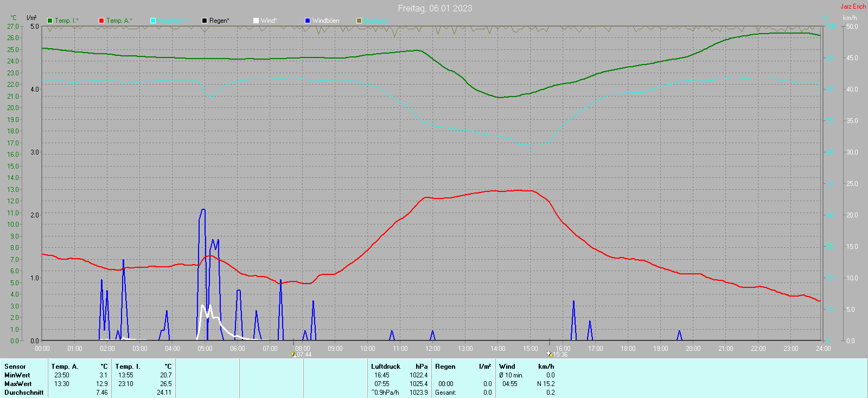This screenshot has width=868, height=398.
Task: Select the sunset icon beside 15:36
Action: click(x=550, y=355)
